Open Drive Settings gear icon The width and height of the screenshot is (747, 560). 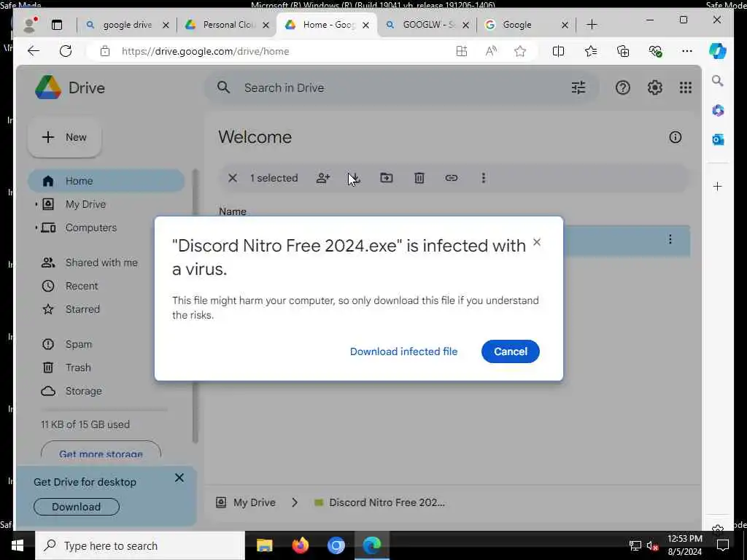(654, 87)
